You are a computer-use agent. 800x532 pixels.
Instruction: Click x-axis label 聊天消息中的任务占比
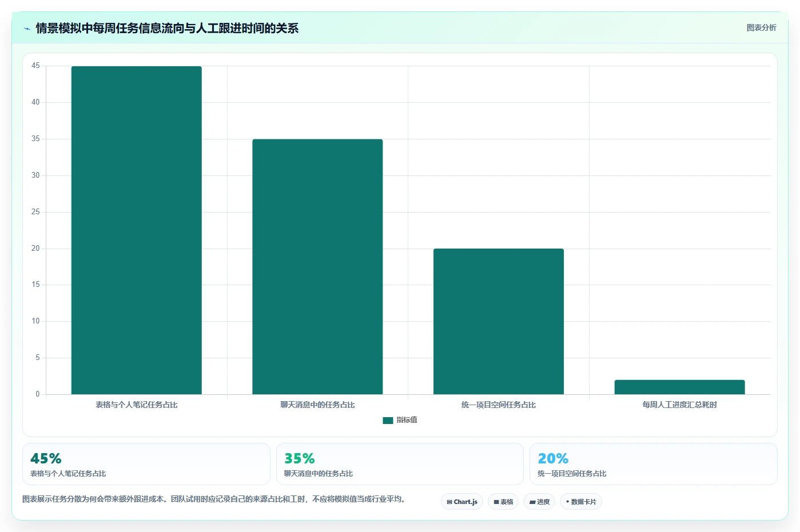(x=317, y=405)
